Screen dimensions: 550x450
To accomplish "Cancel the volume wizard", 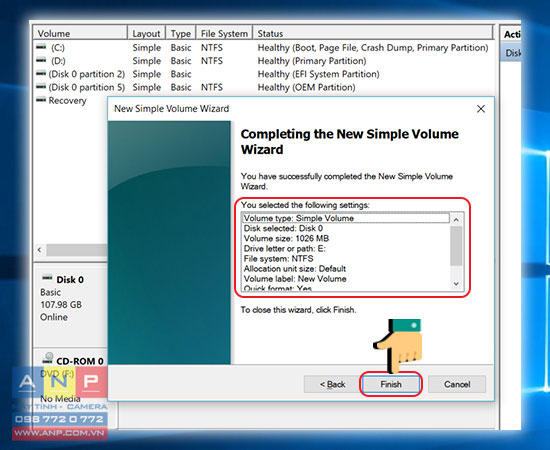I will point(457,384).
